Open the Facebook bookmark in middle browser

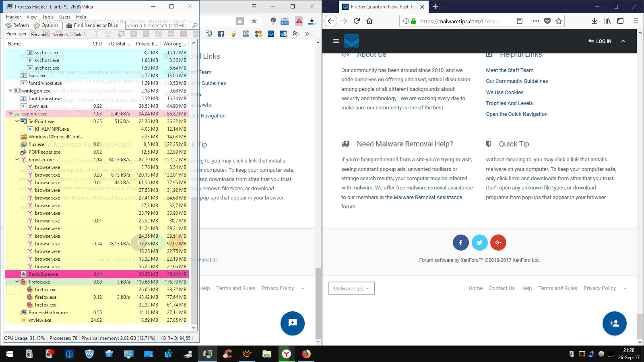click(x=221, y=34)
